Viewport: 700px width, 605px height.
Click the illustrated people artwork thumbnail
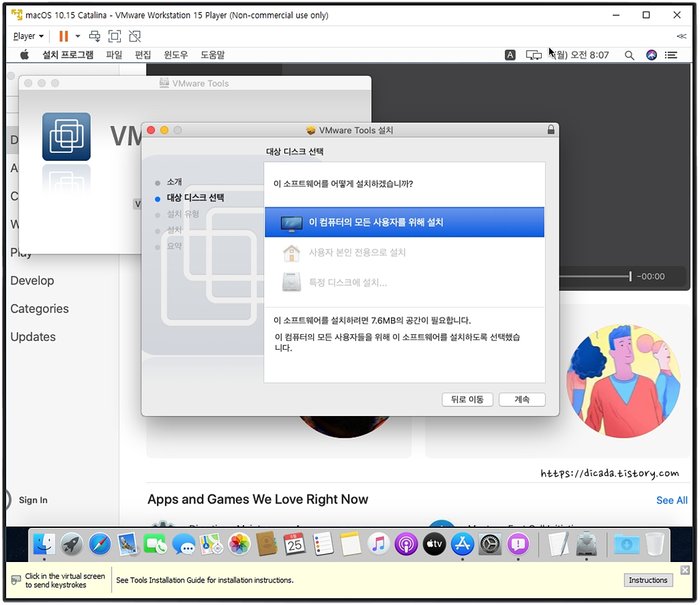[623, 381]
